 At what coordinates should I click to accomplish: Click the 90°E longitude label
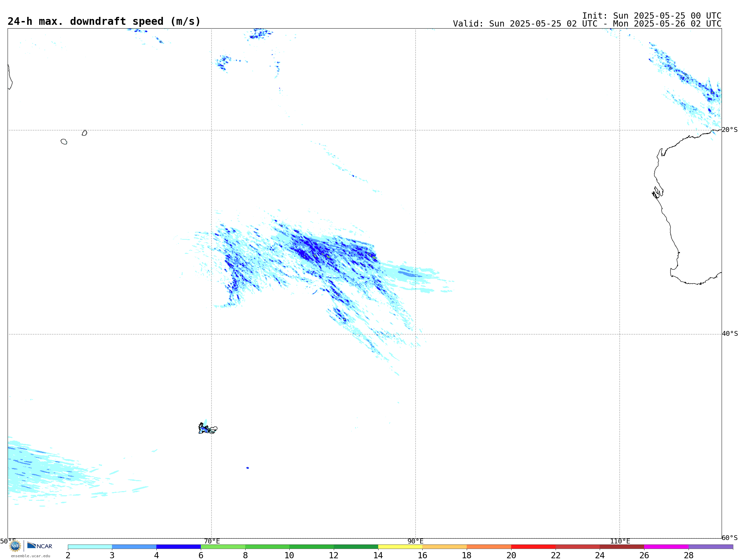(415, 541)
